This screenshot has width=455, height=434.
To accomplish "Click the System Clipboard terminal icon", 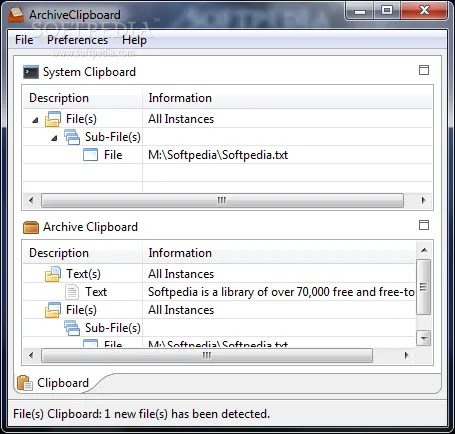I will point(31,72).
